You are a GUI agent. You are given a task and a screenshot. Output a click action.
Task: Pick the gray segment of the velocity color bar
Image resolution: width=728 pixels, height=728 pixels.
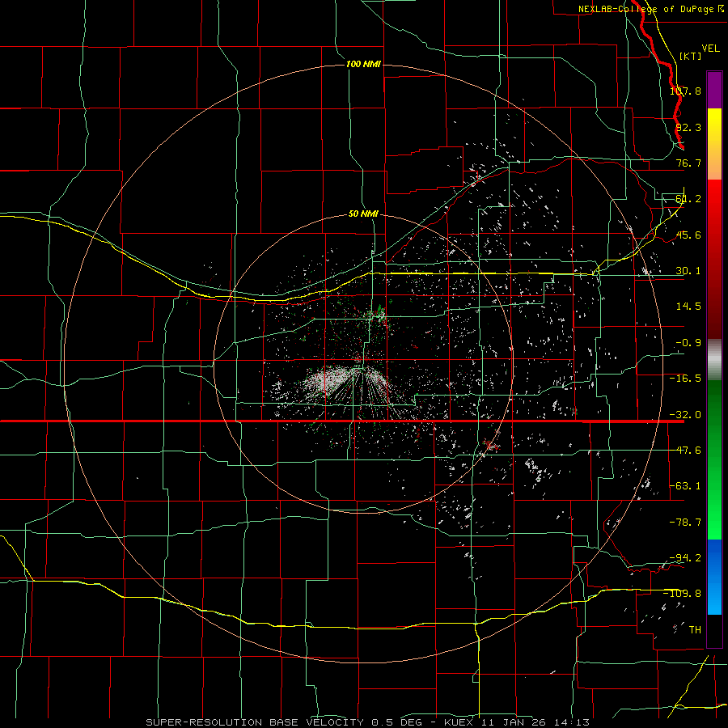point(714,360)
